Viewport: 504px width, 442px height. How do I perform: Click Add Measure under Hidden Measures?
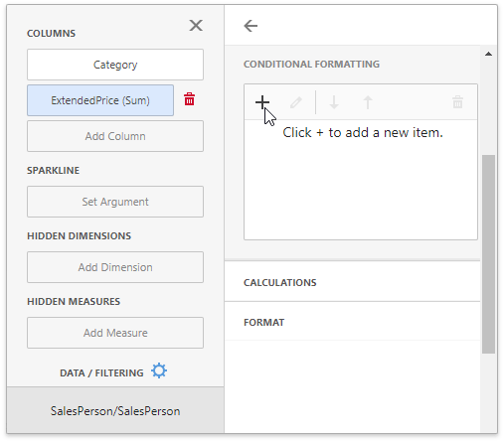click(115, 333)
